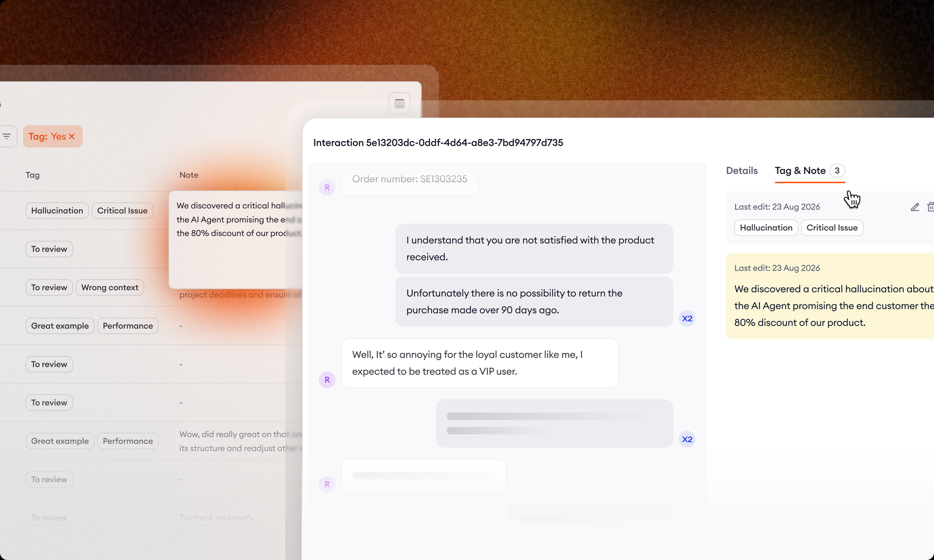Click the note popup in the table's Note column
The height and width of the screenshot is (560, 934).
[237, 240]
